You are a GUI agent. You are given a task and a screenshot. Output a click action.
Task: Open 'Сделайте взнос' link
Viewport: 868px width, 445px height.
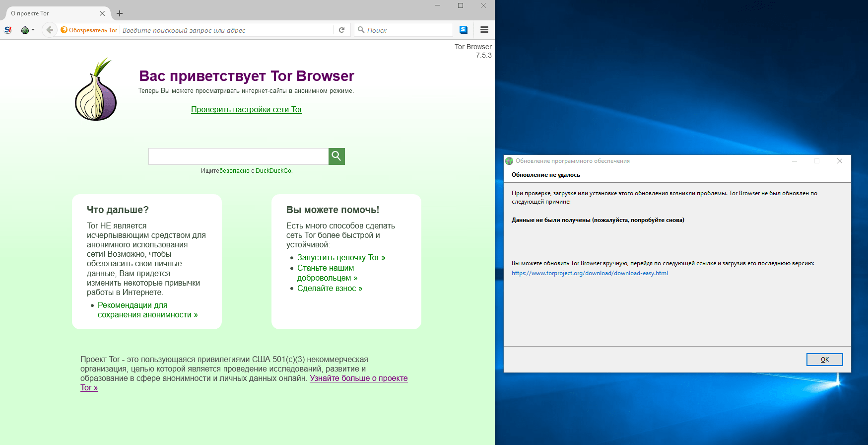[330, 288]
